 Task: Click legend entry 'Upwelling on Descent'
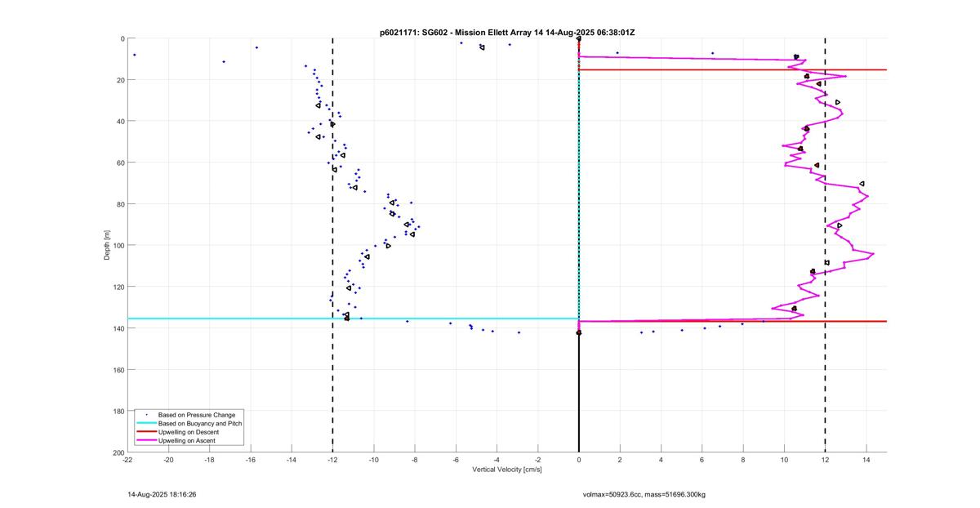coord(189,432)
